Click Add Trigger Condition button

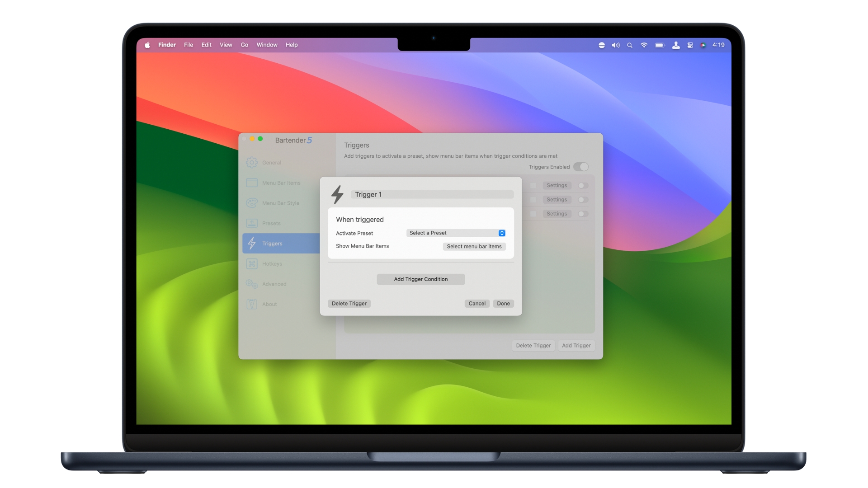tap(421, 279)
